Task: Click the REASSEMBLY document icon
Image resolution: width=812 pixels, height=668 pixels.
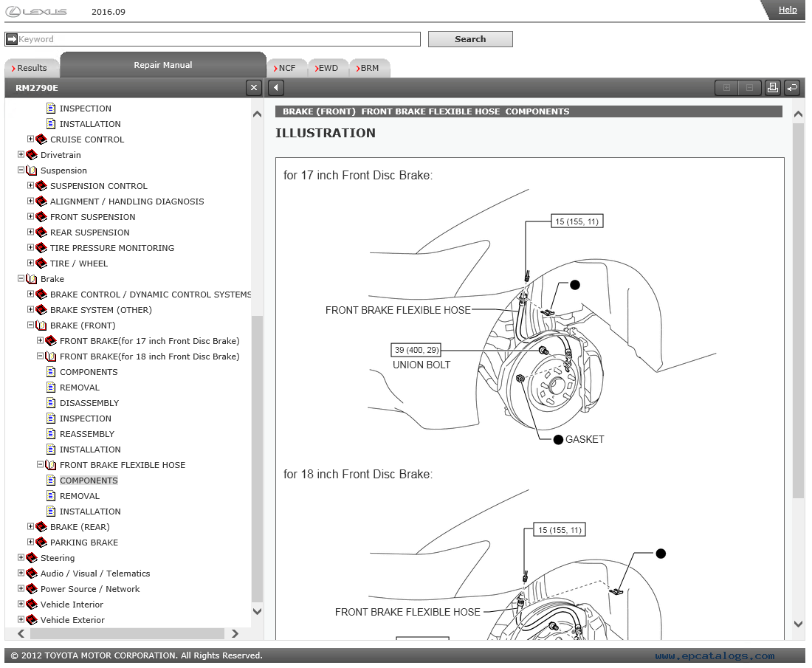Action: (x=51, y=434)
